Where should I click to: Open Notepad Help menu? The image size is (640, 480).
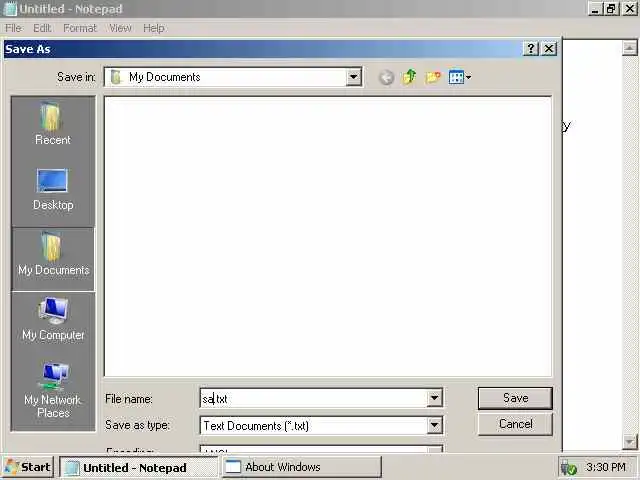154,28
